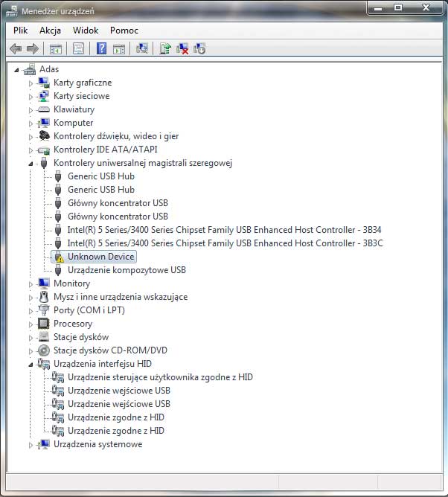Click the Kontrolery IDE ATA/ATAPI icon
This screenshot has width=448, height=497.
click(44, 150)
